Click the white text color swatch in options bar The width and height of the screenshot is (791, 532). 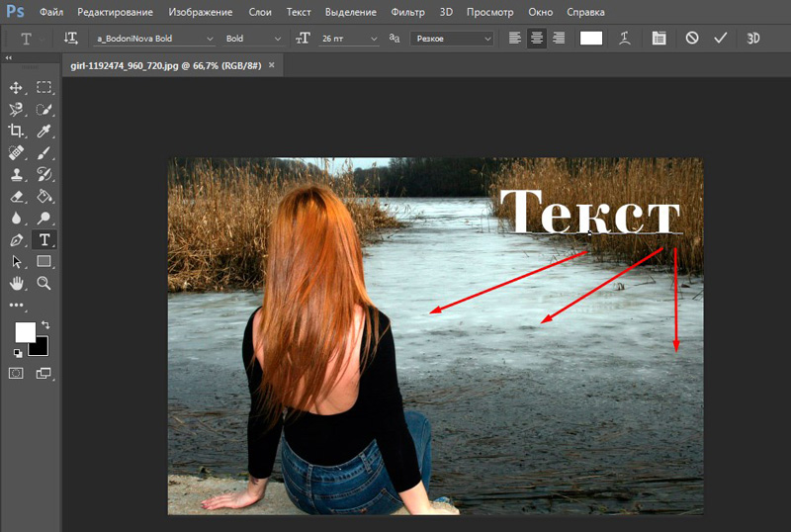[591, 38]
